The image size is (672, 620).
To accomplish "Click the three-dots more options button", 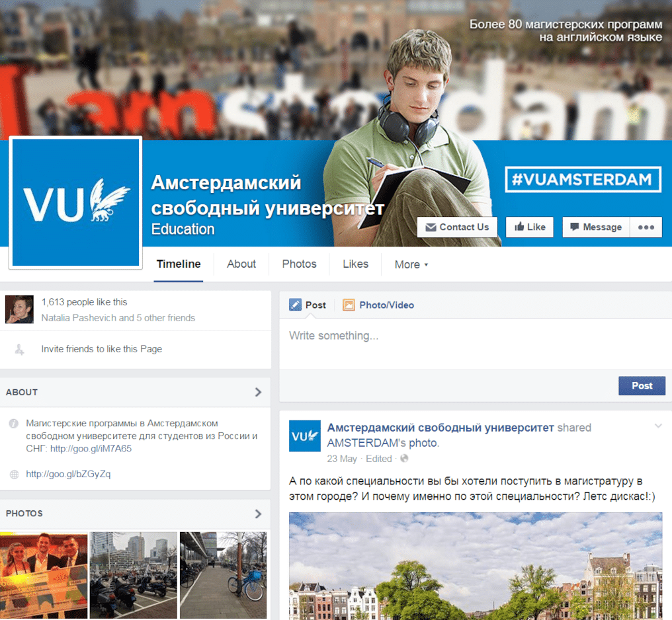I will click(x=646, y=227).
